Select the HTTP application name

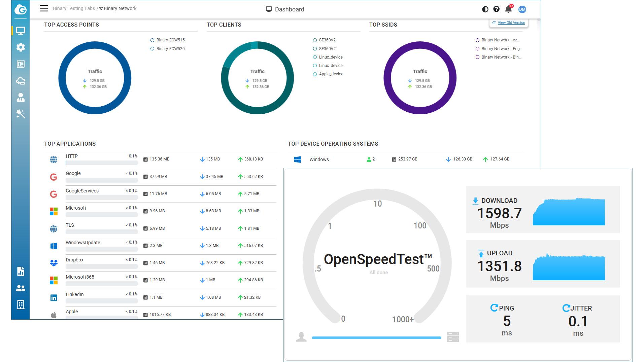click(72, 156)
